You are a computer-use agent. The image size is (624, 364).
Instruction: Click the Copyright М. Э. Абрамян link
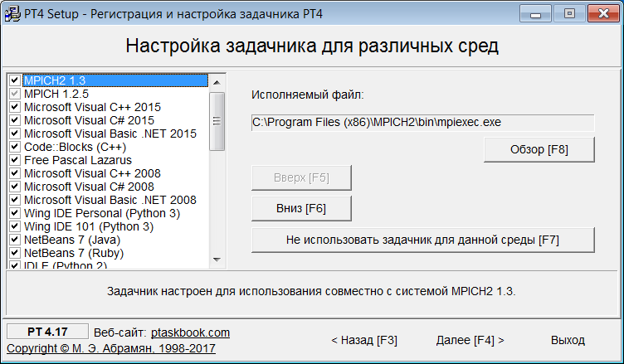[111, 348]
